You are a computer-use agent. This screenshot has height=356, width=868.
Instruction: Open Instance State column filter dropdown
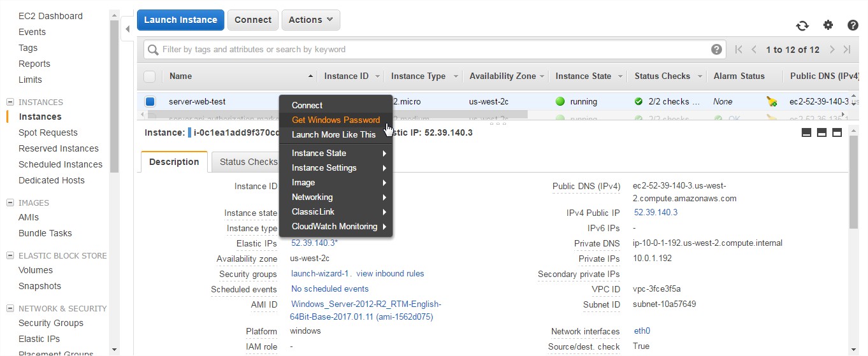(x=619, y=76)
